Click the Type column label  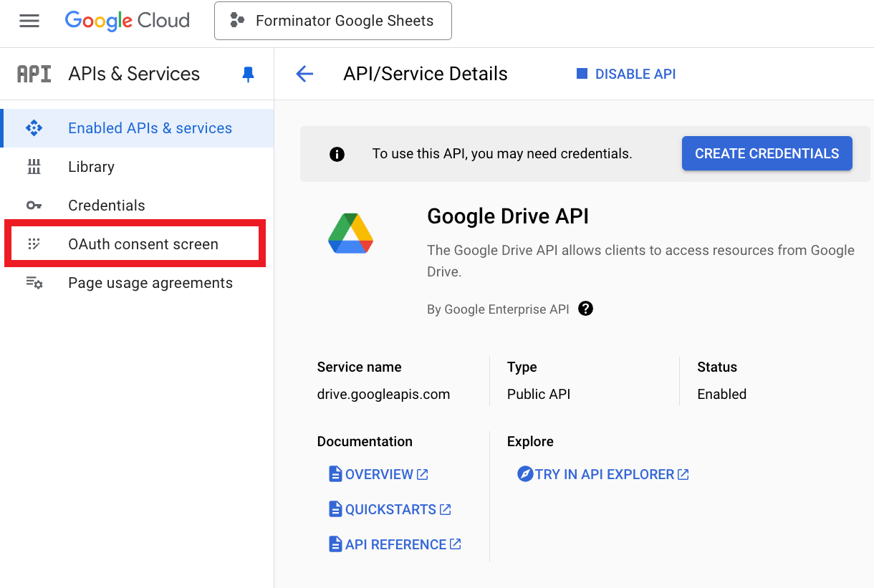click(522, 367)
